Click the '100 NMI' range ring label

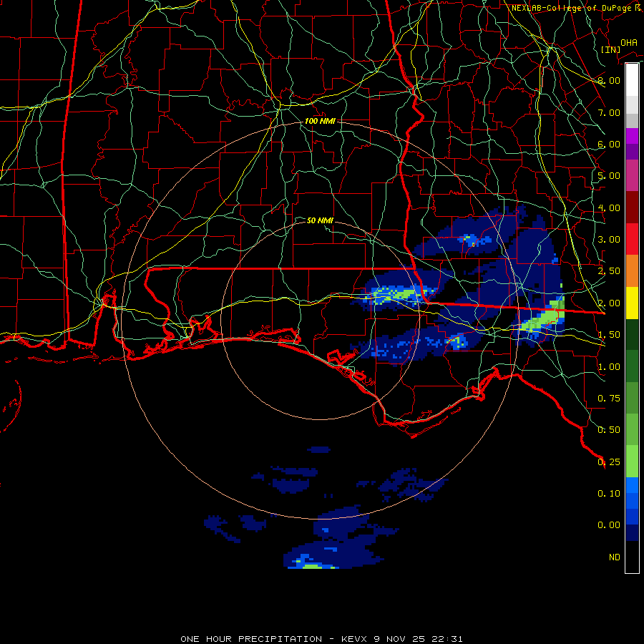click(320, 121)
